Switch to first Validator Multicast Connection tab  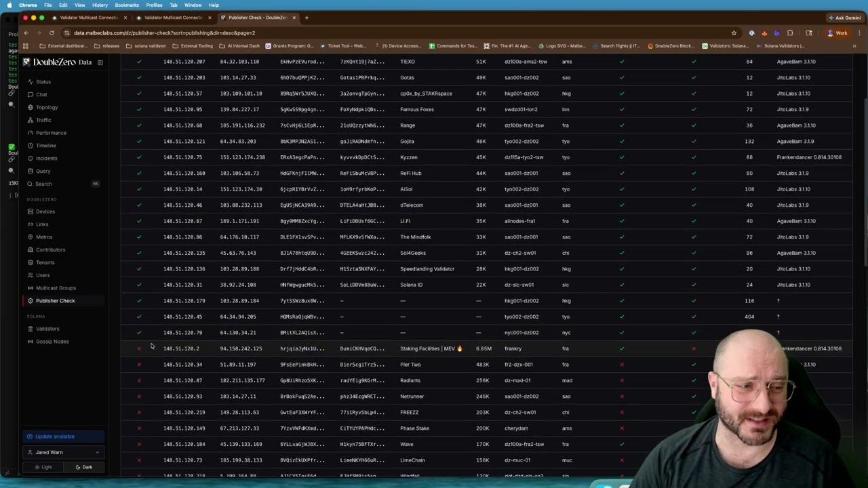[x=90, y=18]
